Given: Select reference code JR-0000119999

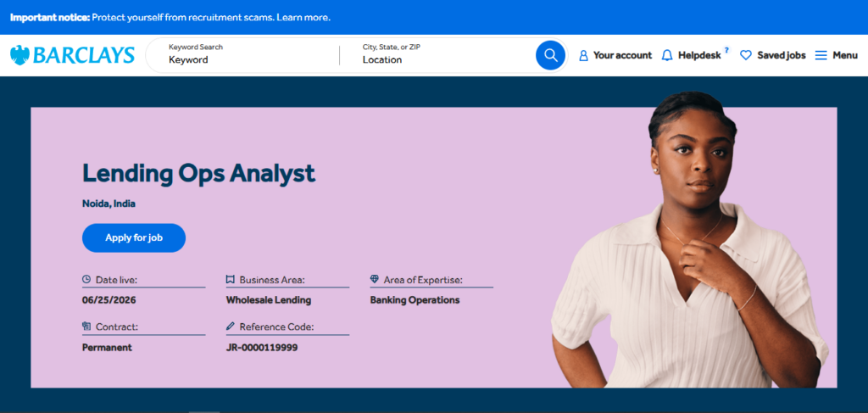Looking at the screenshot, I should click(262, 348).
